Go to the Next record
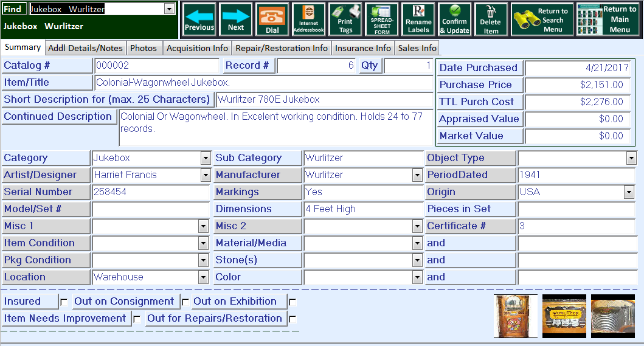Image resolution: width=644 pixels, height=346 pixels. point(236,19)
